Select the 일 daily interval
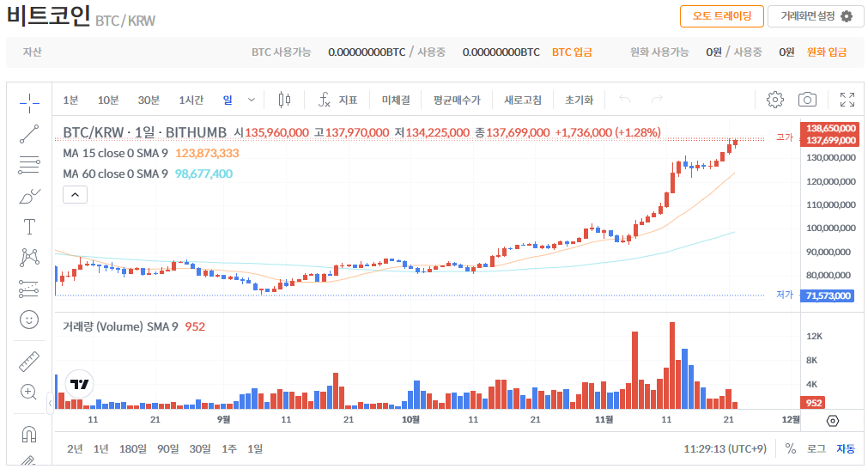This screenshot has height=469, width=868. (x=228, y=100)
